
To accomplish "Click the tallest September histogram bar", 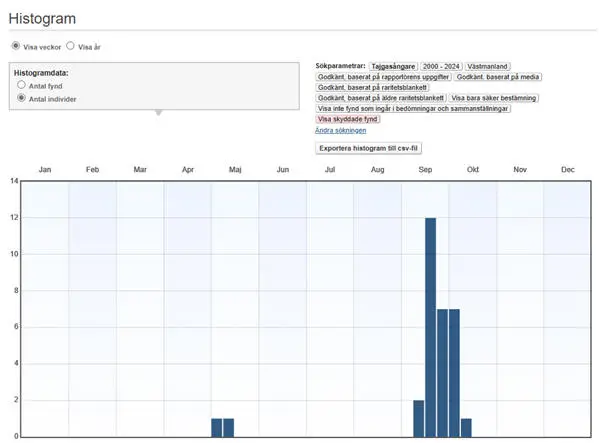I will tap(430, 327).
